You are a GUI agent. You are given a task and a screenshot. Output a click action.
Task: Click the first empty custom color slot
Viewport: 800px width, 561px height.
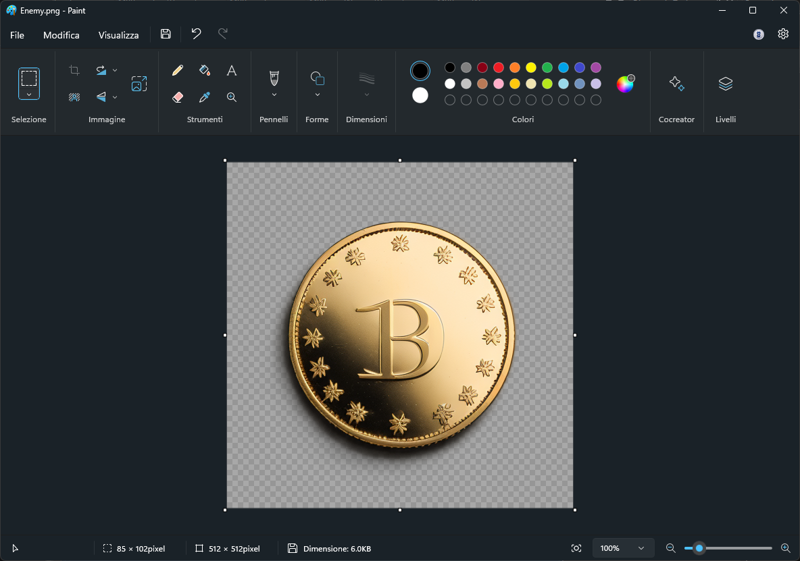pos(449,100)
